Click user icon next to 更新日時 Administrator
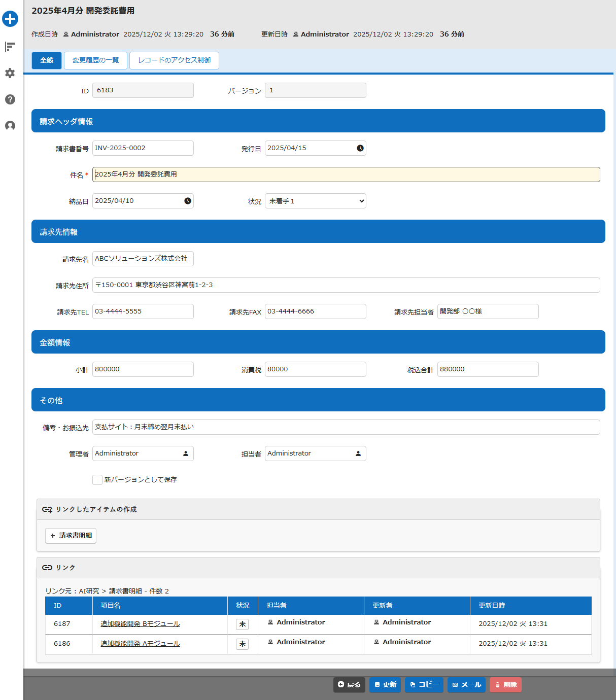Image resolution: width=616 pixels, height=700 pixels. point(296,34)
